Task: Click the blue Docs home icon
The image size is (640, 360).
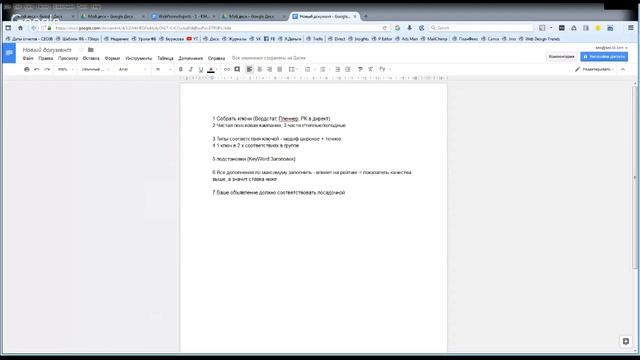Action: 9,53
